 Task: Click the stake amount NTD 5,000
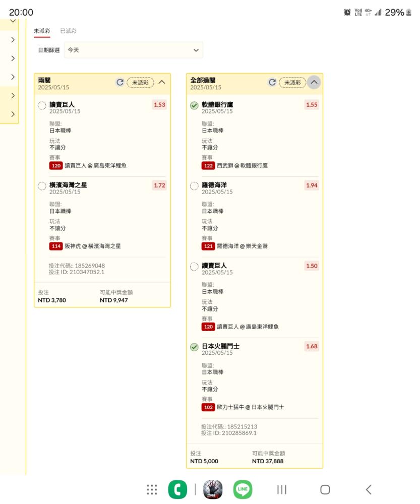click(x=204, y=461)
